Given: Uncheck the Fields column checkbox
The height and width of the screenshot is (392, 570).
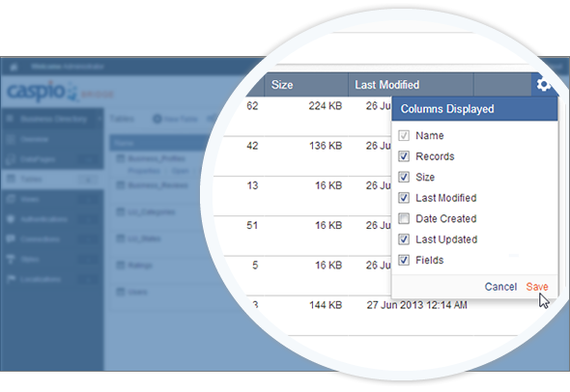Looking at the screenshot, I should [404, 260].
